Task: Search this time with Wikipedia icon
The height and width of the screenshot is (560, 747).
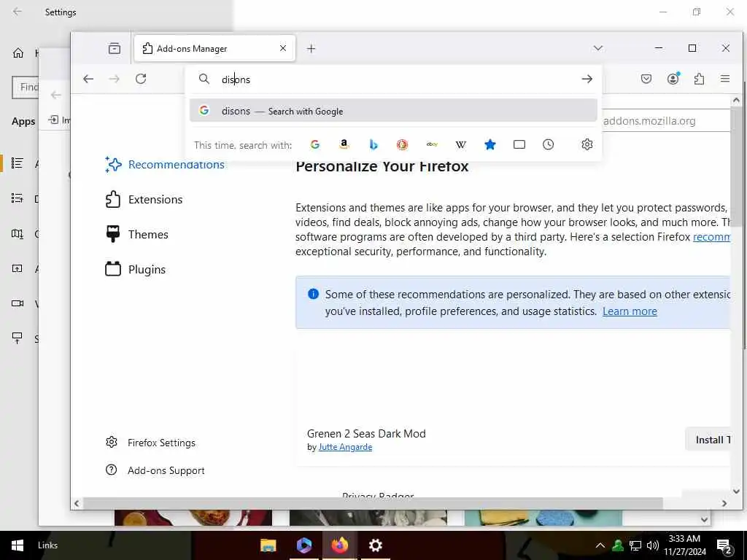Action: 461,144
